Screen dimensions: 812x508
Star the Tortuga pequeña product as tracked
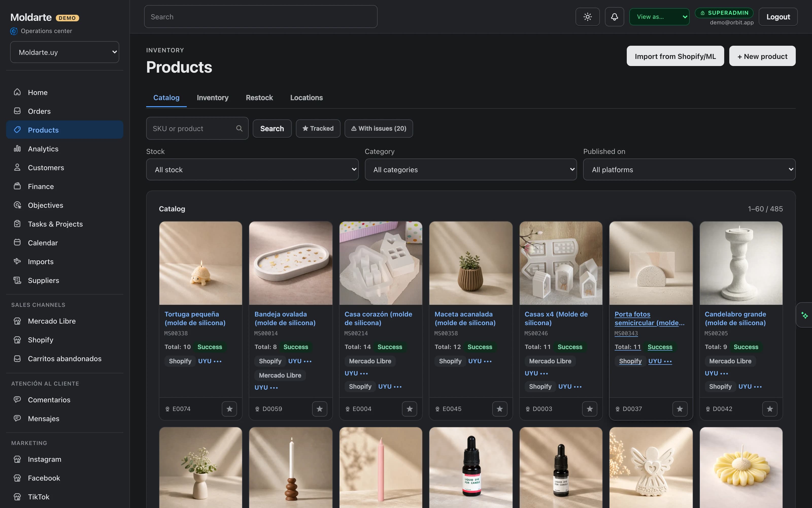coord(229,409)
